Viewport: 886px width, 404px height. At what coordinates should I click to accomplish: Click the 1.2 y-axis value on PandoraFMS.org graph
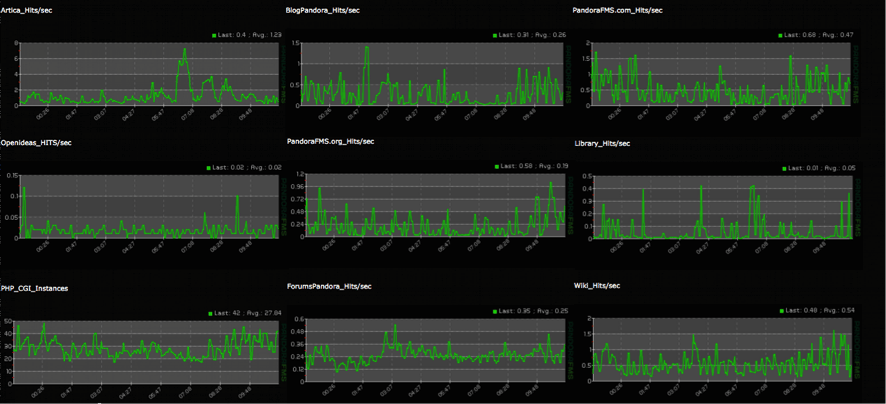click(299, 174)
